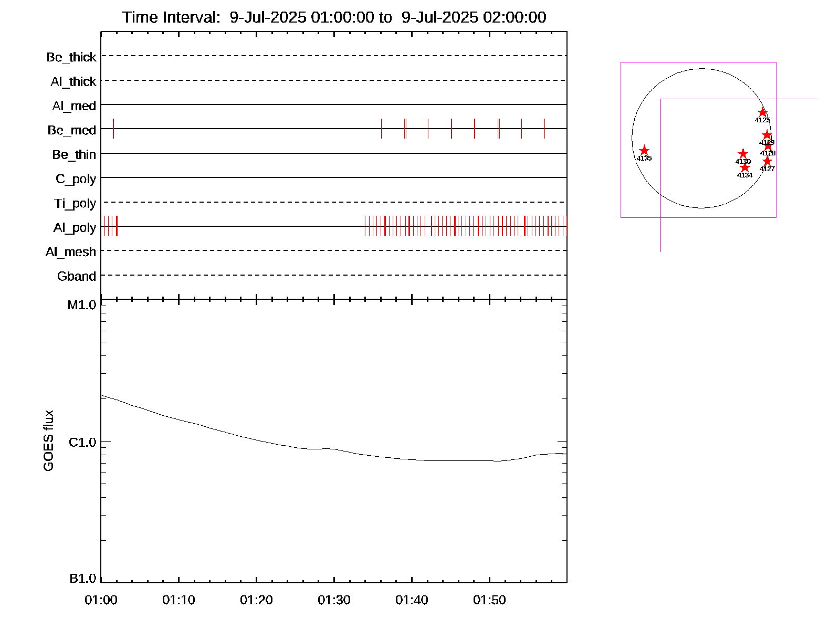Select the Be_thick filter label
840x630 pixels.
point(71,57)
